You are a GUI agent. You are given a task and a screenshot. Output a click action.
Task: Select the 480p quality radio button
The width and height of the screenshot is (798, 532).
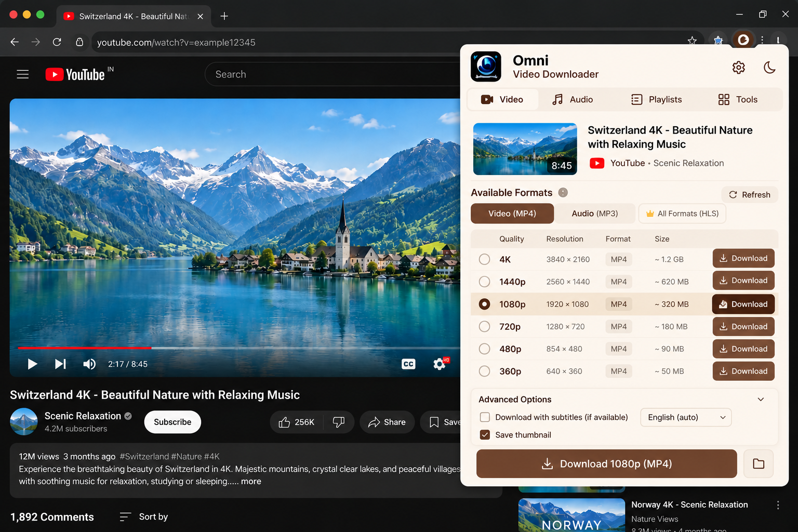[484, 349]
